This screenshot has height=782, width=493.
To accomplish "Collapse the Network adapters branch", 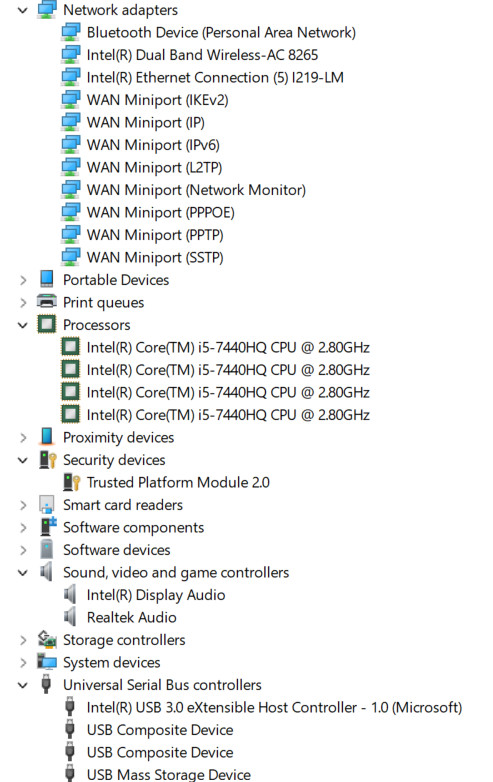I will tap(22, 10).
